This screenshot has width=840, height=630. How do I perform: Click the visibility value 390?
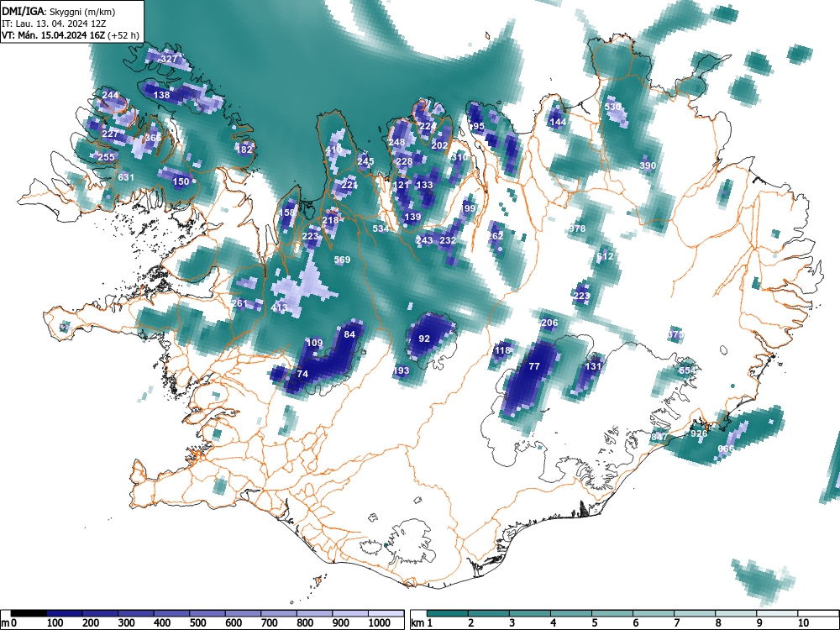coord(648,165)
